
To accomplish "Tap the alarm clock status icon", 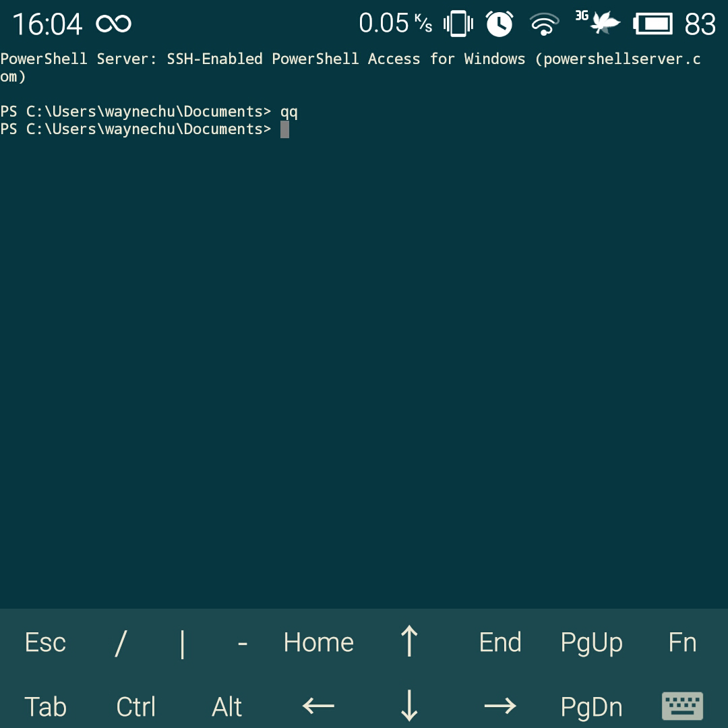I will tap(499, 23).
